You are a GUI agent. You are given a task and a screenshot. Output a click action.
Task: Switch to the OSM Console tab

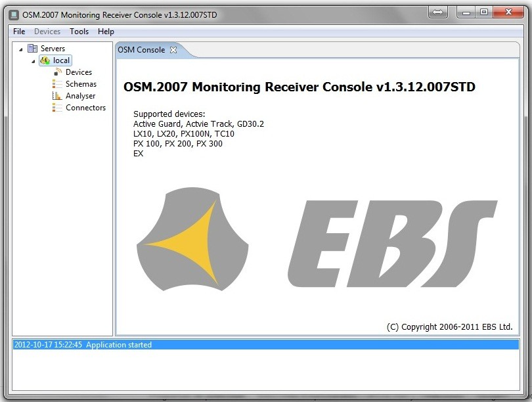(x=141, y=50)
